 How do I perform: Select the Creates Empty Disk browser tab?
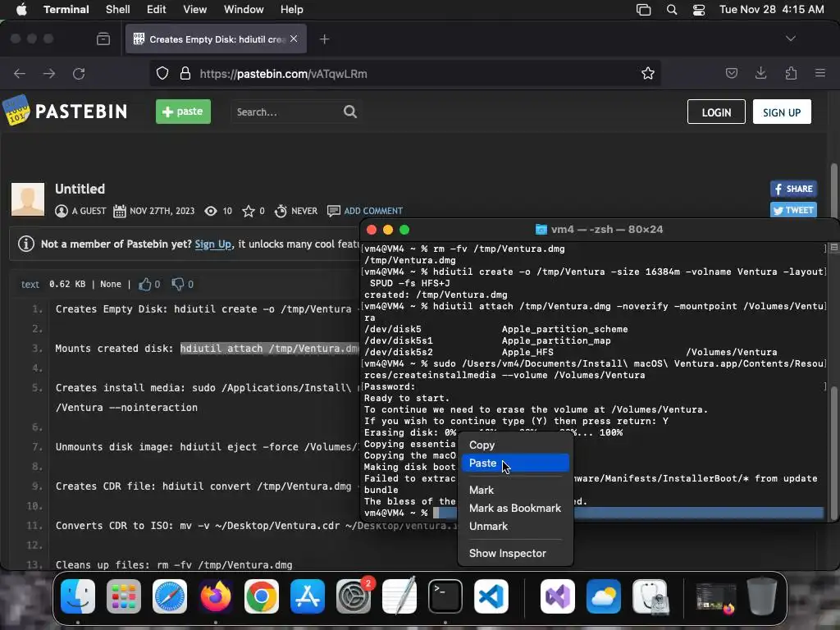(x=216, y=39)
